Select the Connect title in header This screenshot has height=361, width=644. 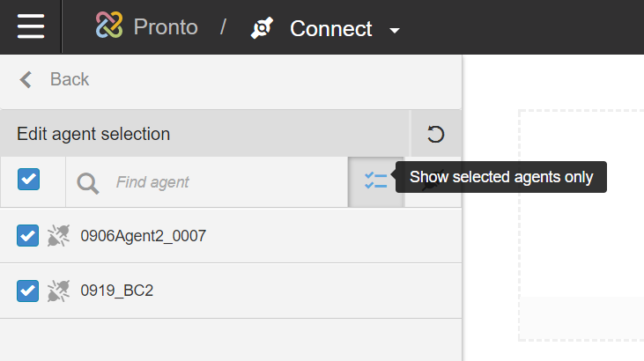[330, 28]
